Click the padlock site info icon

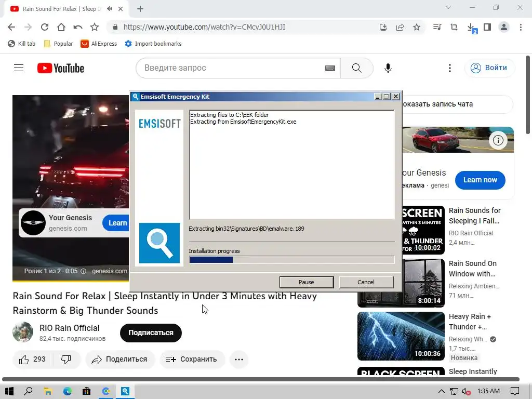coord(115,27)
